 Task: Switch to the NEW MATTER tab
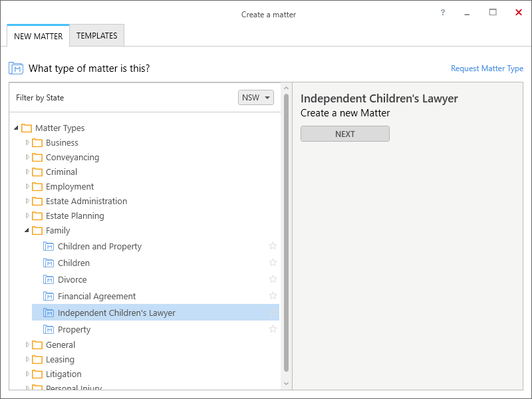pyautogui.click(x=39, y=36)
